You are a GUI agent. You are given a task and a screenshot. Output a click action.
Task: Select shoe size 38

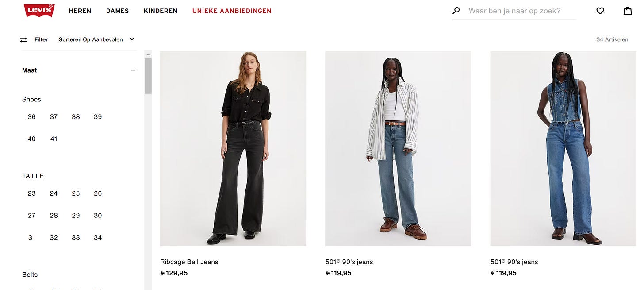tap(76, 117)
